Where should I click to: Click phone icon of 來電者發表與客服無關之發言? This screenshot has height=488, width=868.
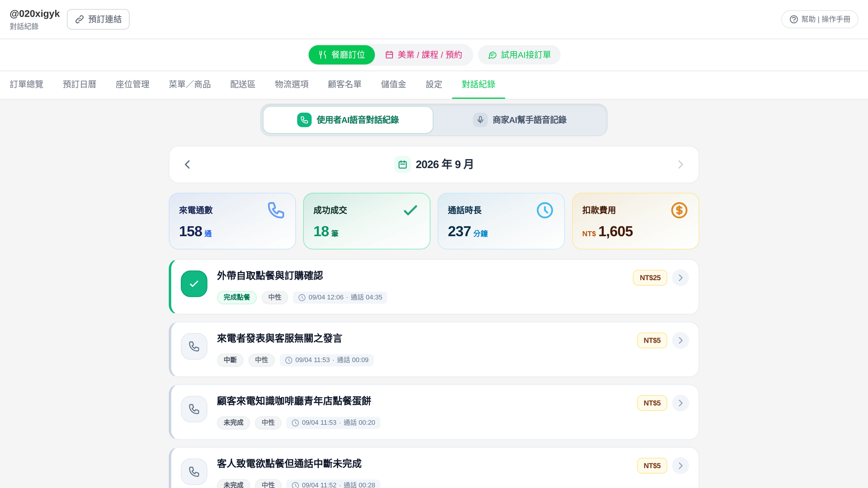pos(194,347)
